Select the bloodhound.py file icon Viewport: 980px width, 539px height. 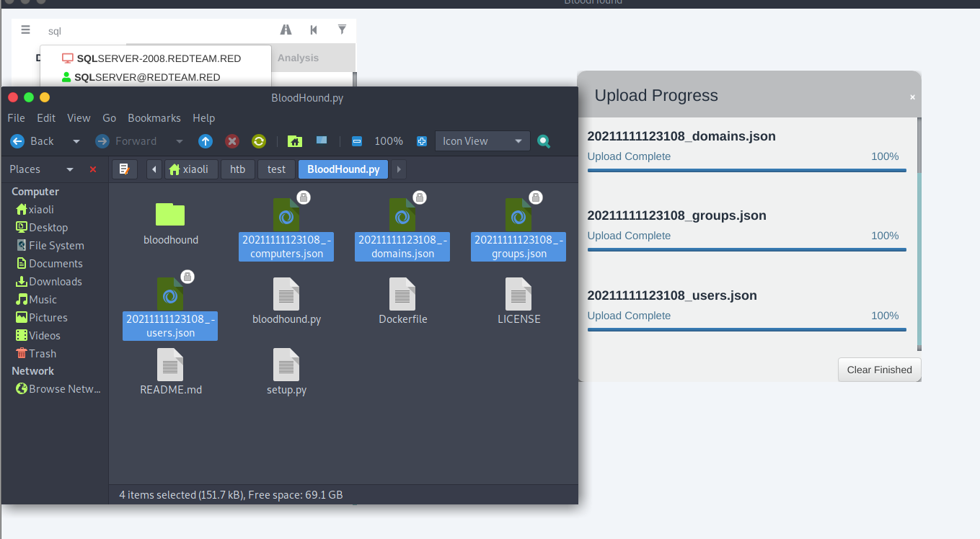(x=286, y=294)
